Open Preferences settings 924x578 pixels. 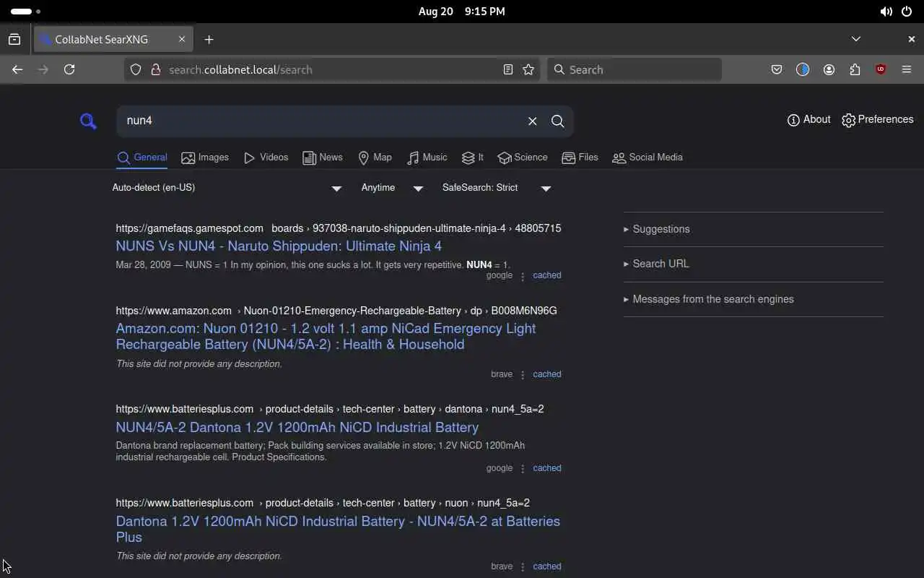point(878,120)
